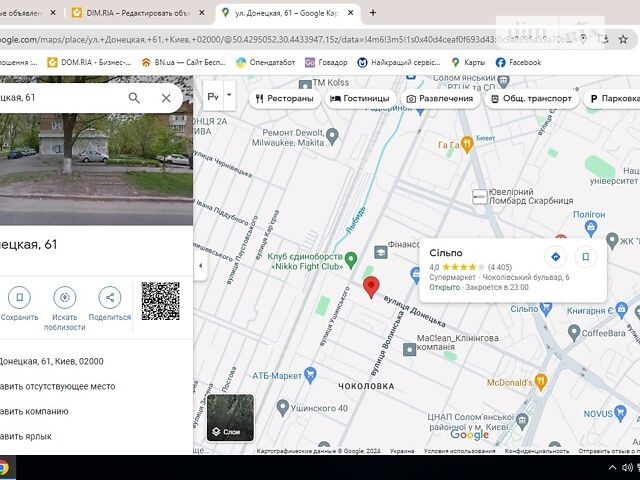Click the Nikko Fight Club map marker

pos(351,260)
